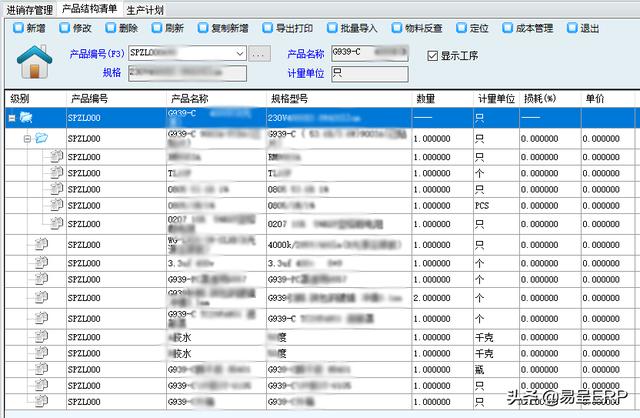Image resolution: width=640 pixels, height=418 pixels.
Task: Collapse the second-level folder tree node
Action: click(28, 138)
